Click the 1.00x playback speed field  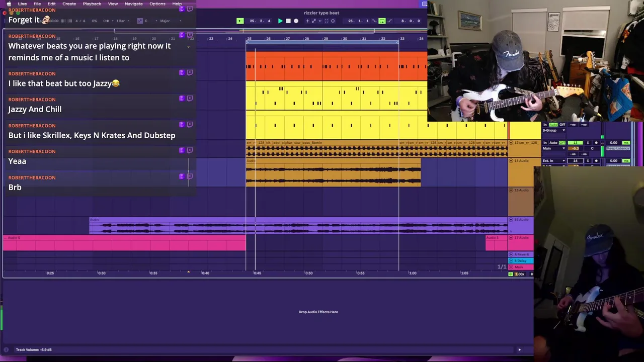tap(519, 274)
